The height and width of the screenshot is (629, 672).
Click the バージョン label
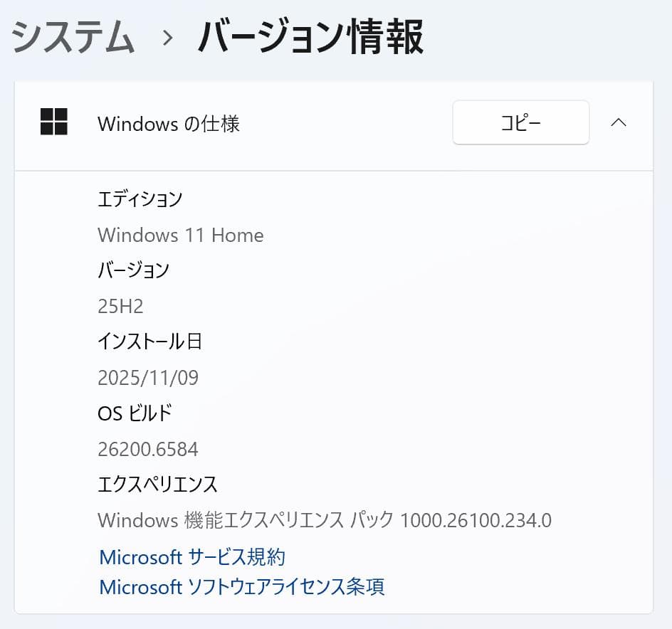[x=135, y=270]
